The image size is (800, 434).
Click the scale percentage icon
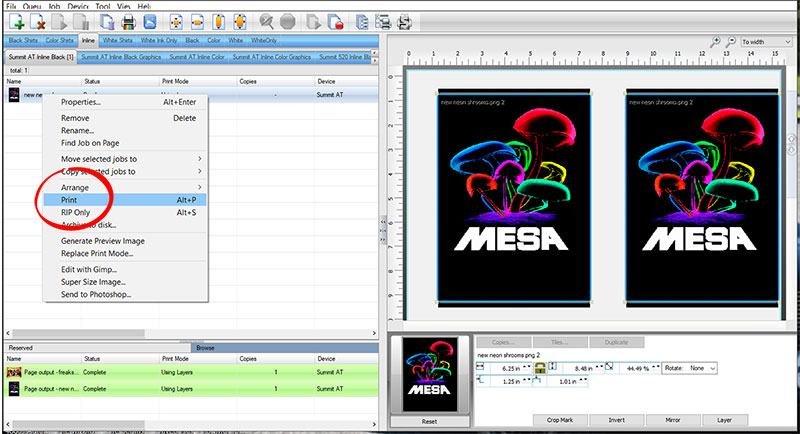click(x=609, y=367)
